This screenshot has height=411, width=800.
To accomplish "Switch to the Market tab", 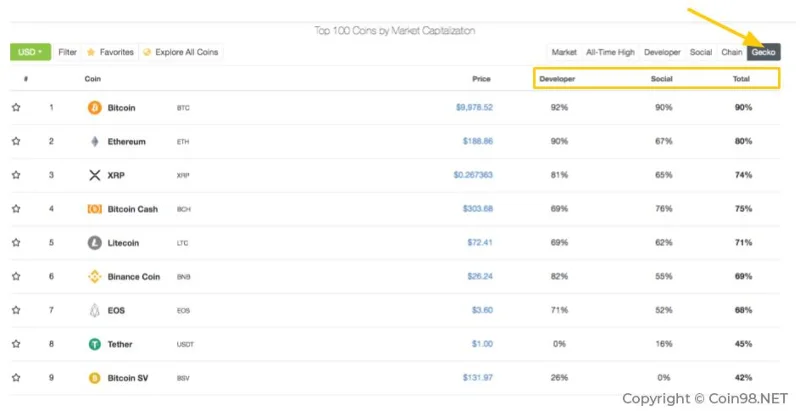I will (564, 52).
